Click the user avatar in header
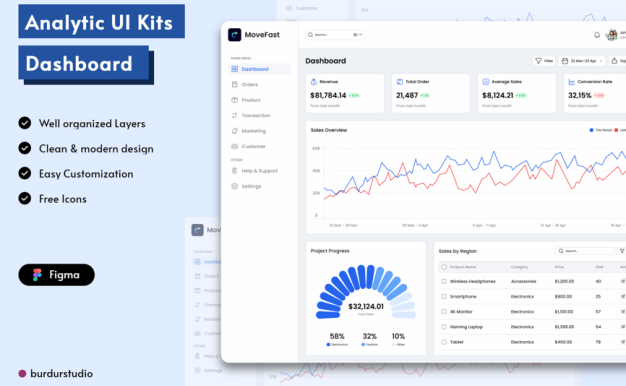This screenshot has width=626, height=386. click(612, 35)
